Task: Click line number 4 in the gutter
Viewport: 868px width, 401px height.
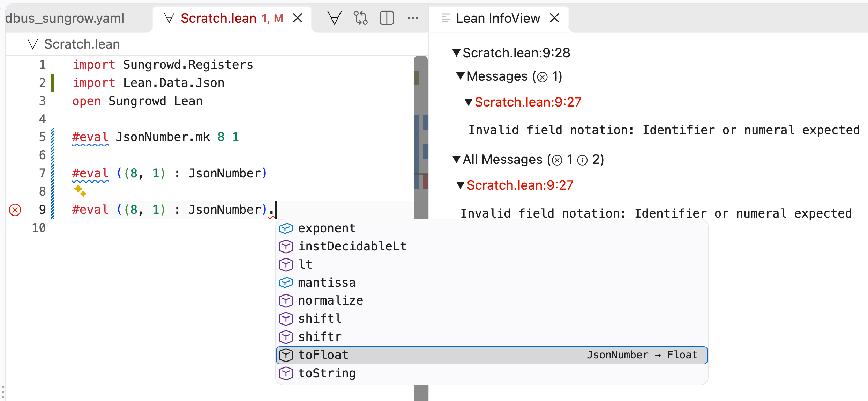Action: 42,119
